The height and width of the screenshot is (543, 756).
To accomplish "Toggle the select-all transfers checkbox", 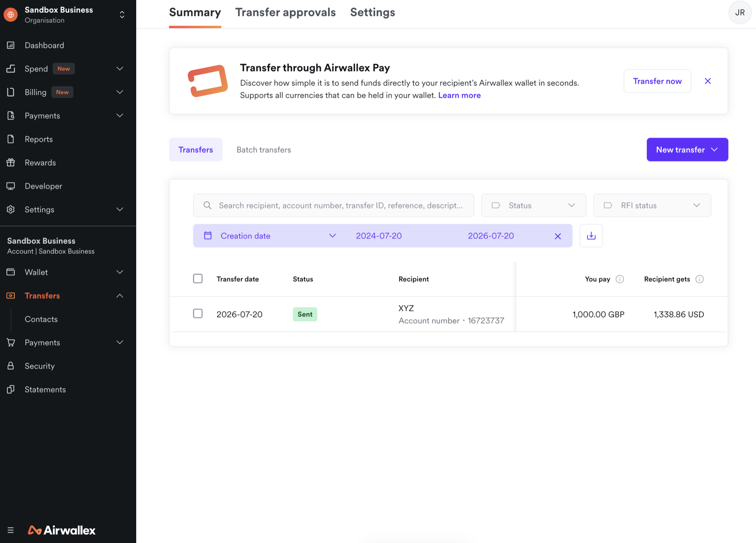I will point(198,279).
